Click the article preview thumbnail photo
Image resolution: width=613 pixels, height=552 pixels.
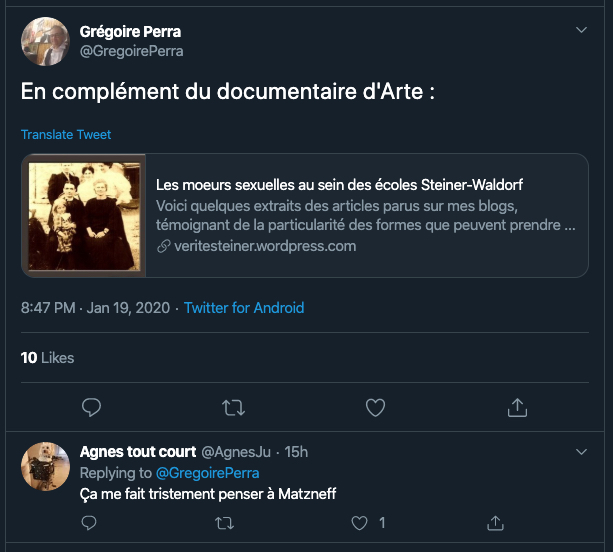pos(84,215)
